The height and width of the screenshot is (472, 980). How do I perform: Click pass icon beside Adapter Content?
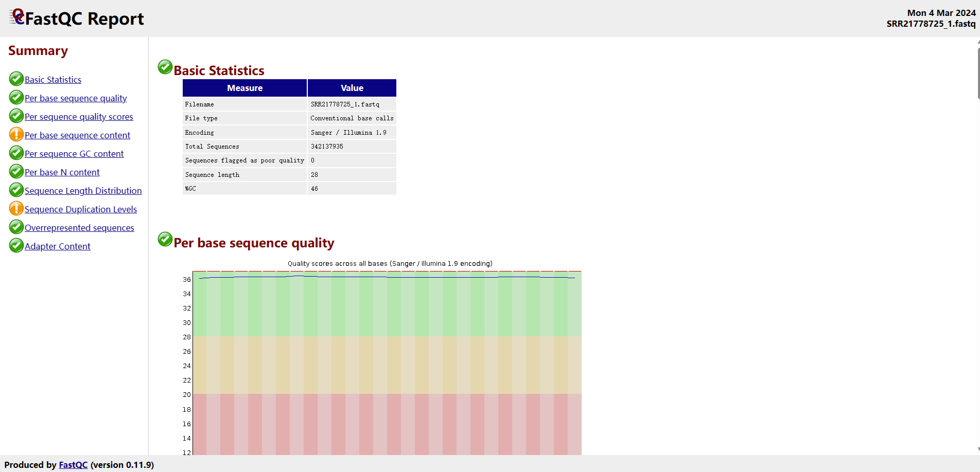pyautogui.click(x=16, y=245)
